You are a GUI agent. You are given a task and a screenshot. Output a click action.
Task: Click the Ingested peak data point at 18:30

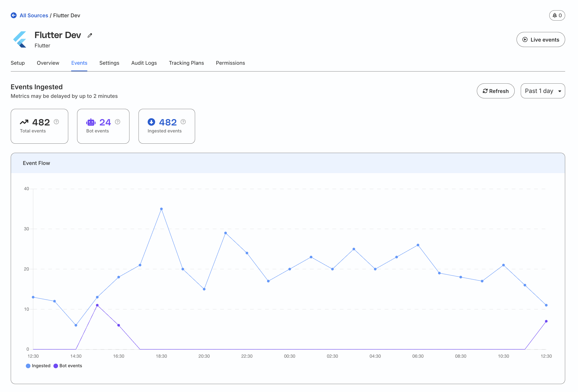coord(161,209)
